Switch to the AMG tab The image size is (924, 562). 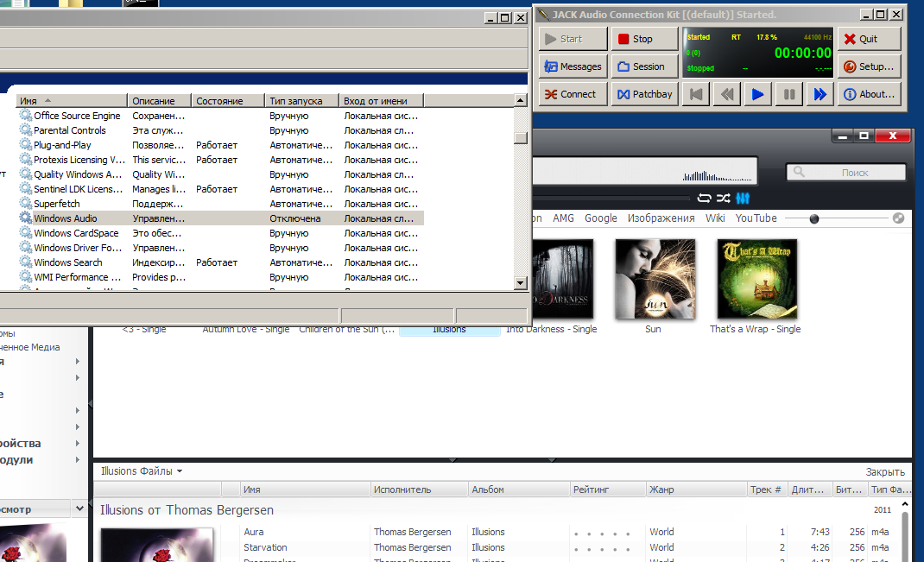563,218
